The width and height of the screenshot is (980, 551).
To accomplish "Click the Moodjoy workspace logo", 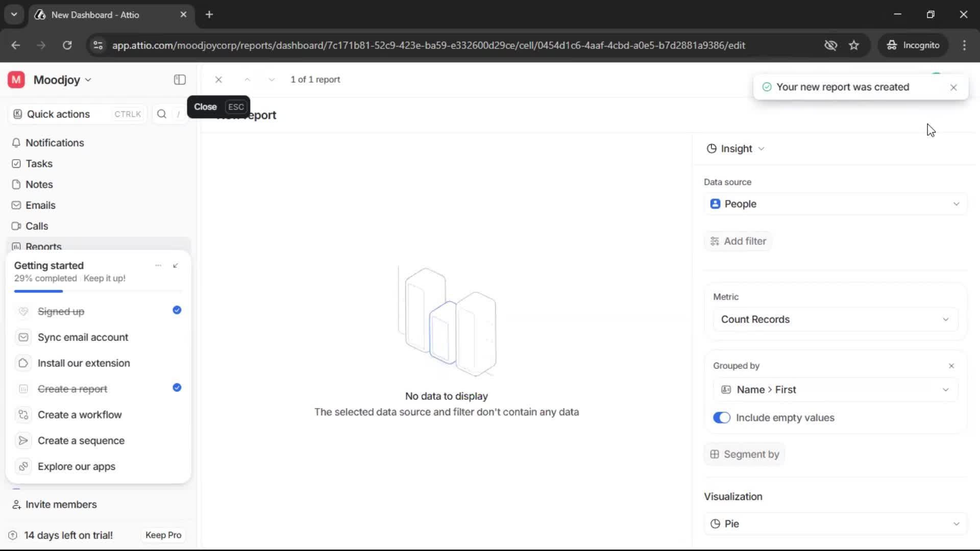I will (x=15, y=80).
